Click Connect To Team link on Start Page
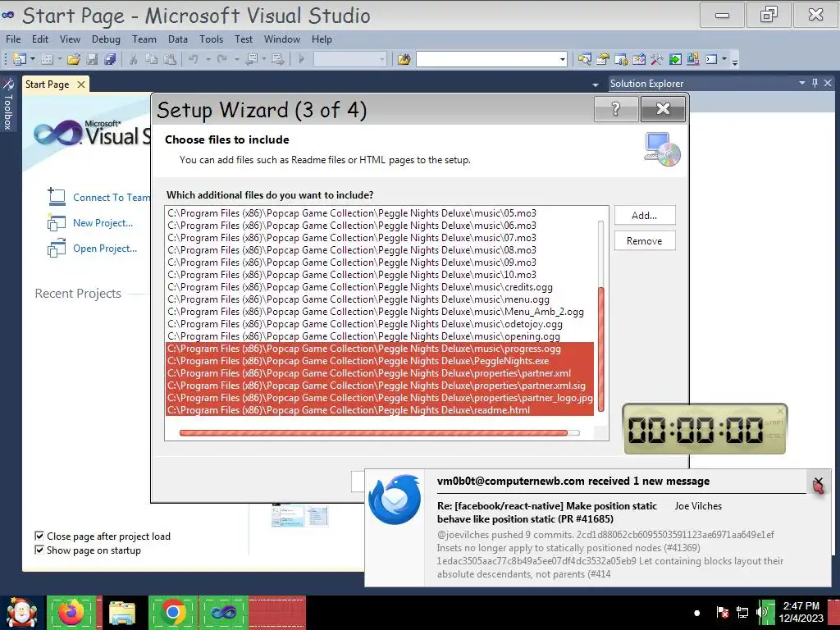This screenshot has width=840, height=630. (x=112, y=198)
